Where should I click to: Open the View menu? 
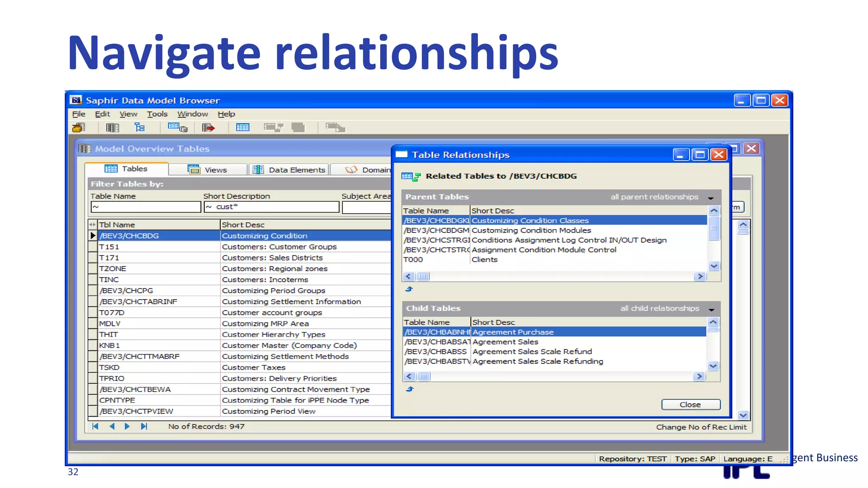pyautogui.click(x=128, y=114)
